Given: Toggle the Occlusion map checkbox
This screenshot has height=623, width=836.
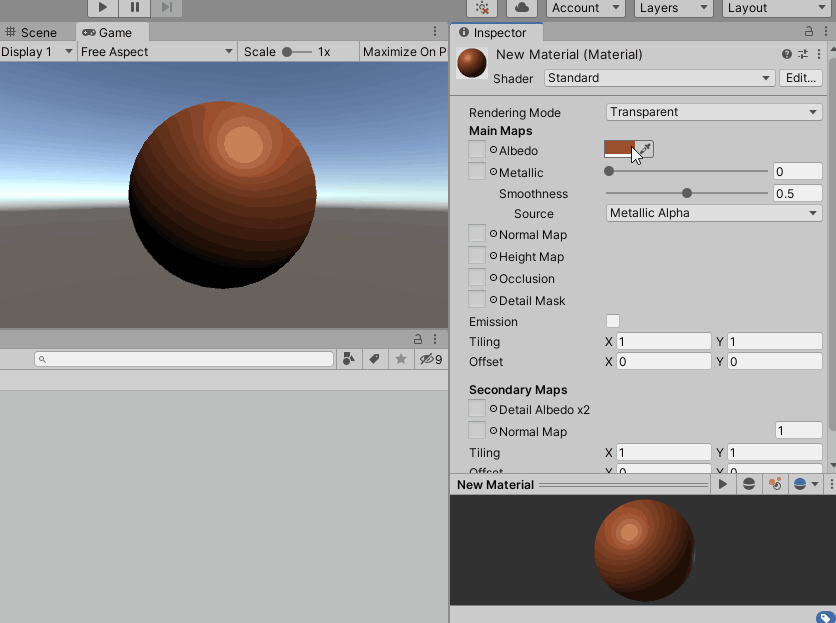Looking at the screenshot, I should click(476, 278).
